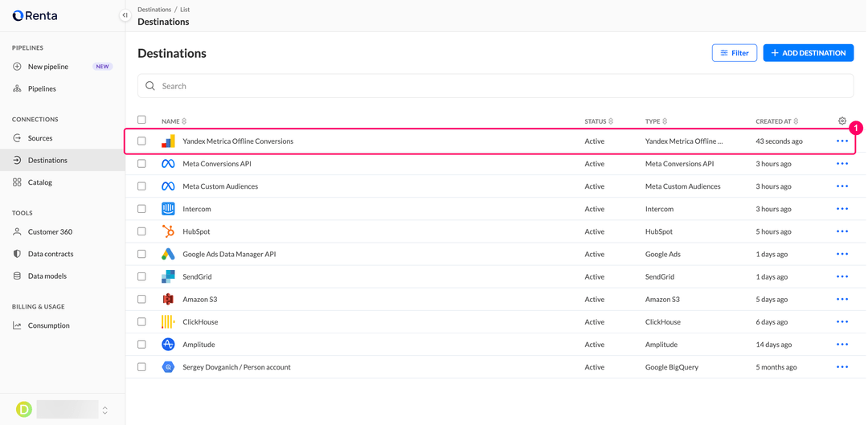
Task: Check the Google Ads Data Manager row
Action: (x=141, y=254)
